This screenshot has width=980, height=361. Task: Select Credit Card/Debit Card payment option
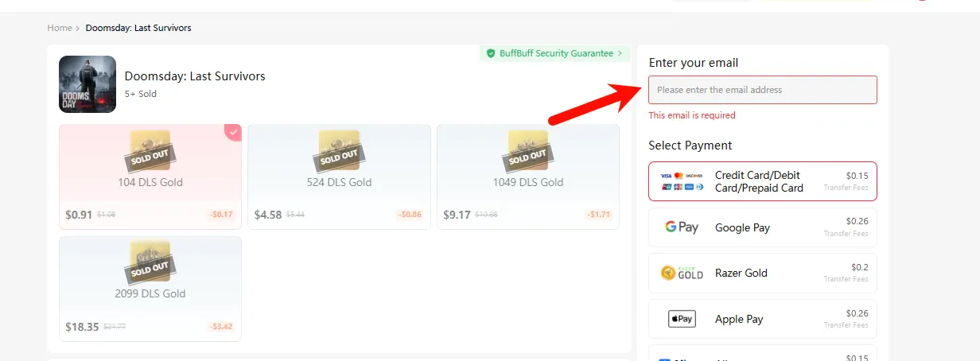(762, 181)
